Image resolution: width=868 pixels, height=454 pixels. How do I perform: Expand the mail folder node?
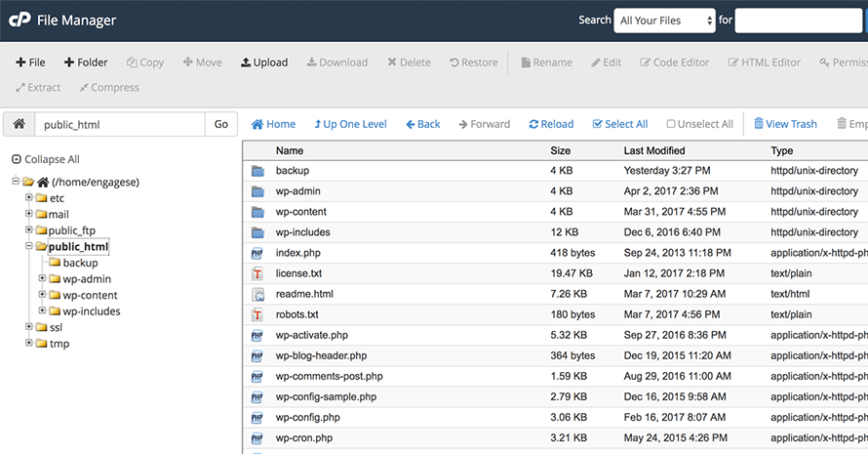coord(29,213)
